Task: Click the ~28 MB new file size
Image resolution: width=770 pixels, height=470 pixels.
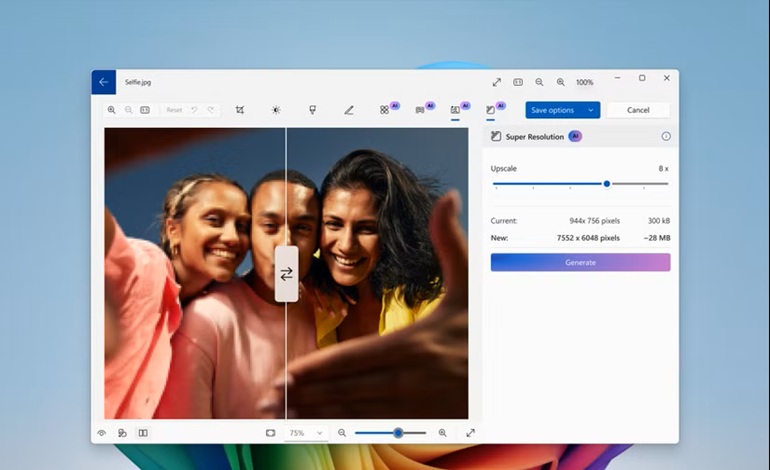Action: pos(657,238)
